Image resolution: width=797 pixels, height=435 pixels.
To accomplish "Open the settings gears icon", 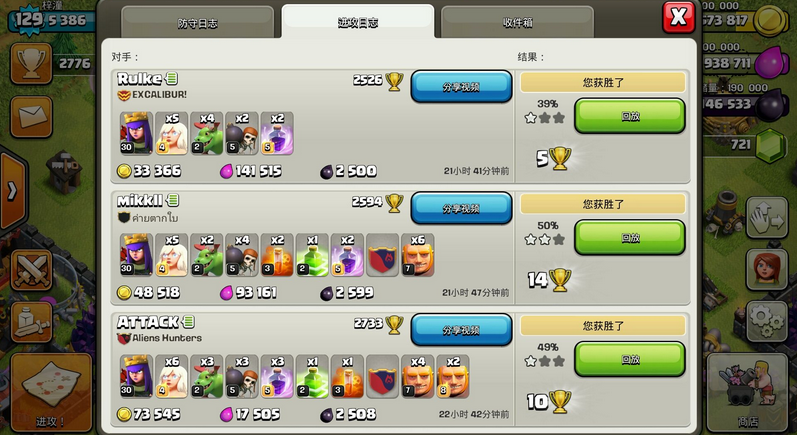I will 767,321.
